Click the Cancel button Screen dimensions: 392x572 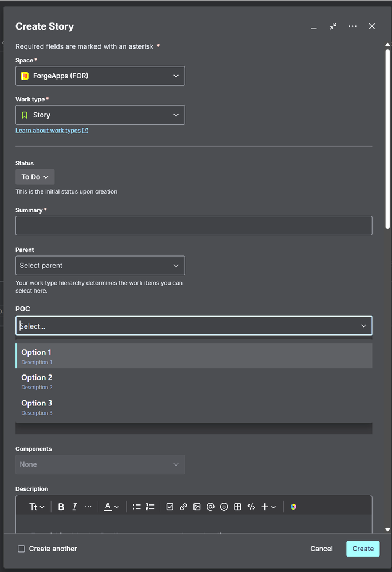[322, 549]
